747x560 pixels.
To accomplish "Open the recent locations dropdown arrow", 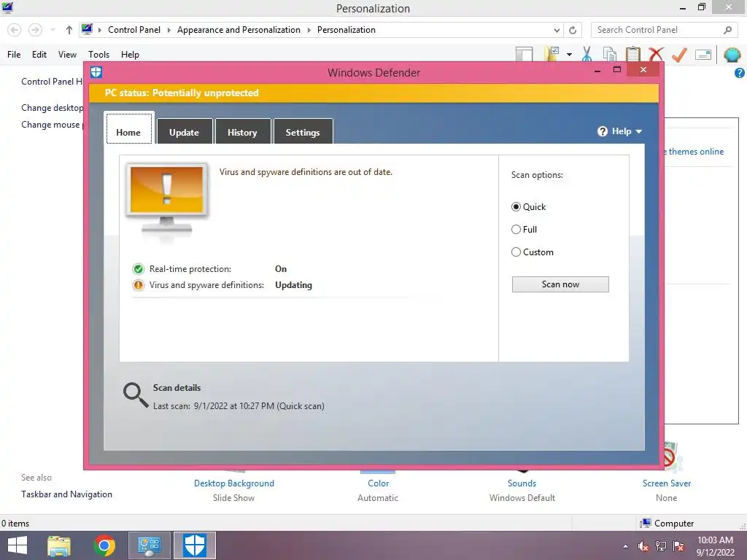I will (x=53, y=30).
